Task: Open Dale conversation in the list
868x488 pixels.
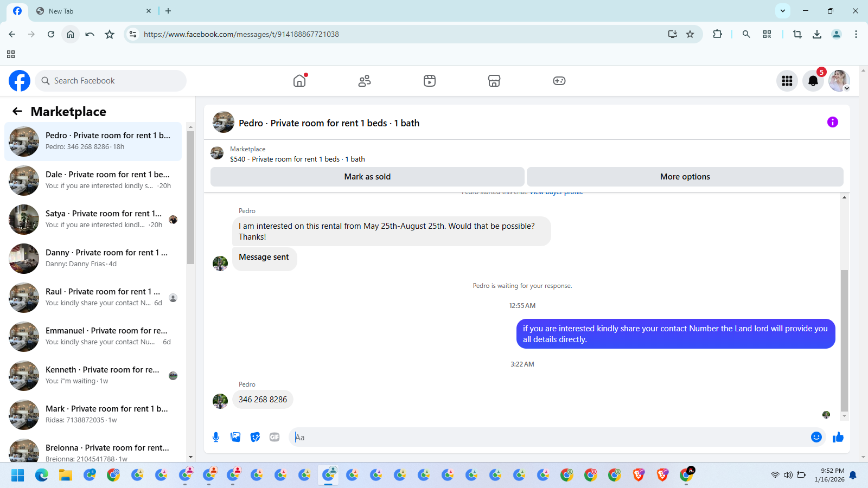Action: click(93, 181)
